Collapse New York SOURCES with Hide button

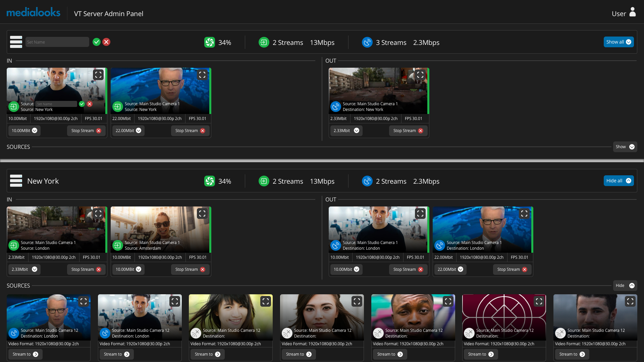625,286
